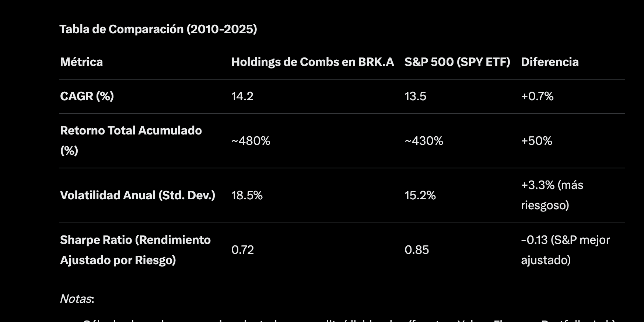This screenshot has width=644, height=322.
Task: Select the +50% difference cell
Action: click(x=536, y=141)
